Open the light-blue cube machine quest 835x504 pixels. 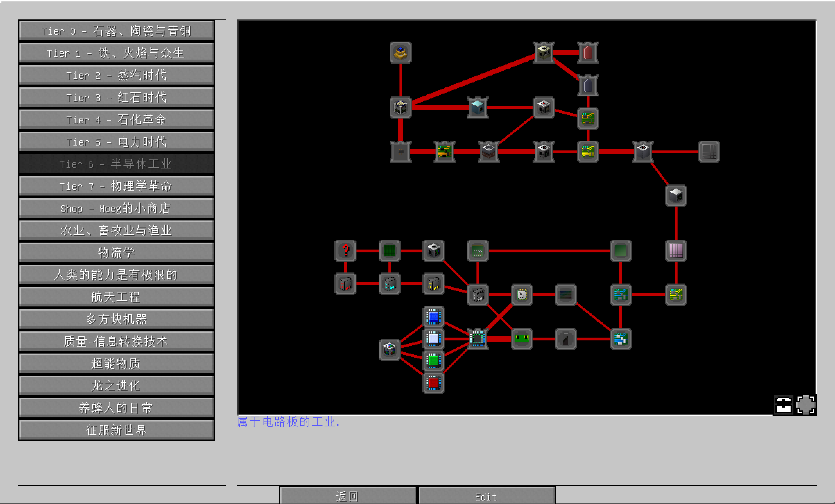tap(477, 107)
